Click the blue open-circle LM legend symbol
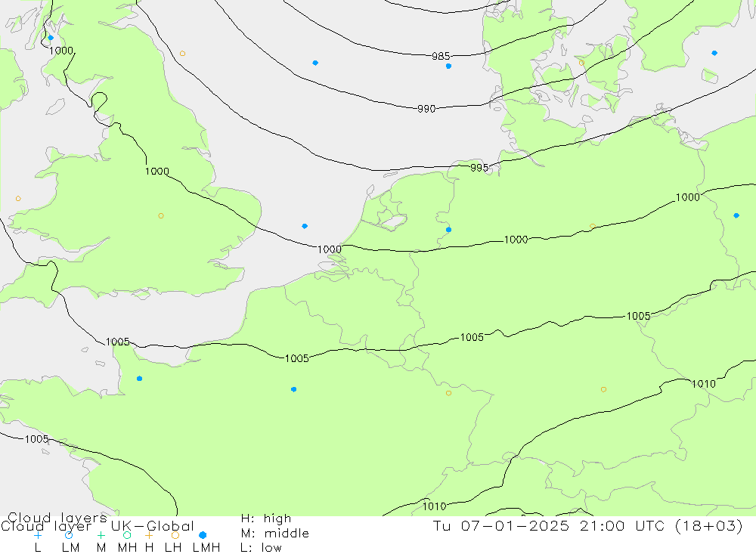Screen dimensions: 756x554 point(69,535)
